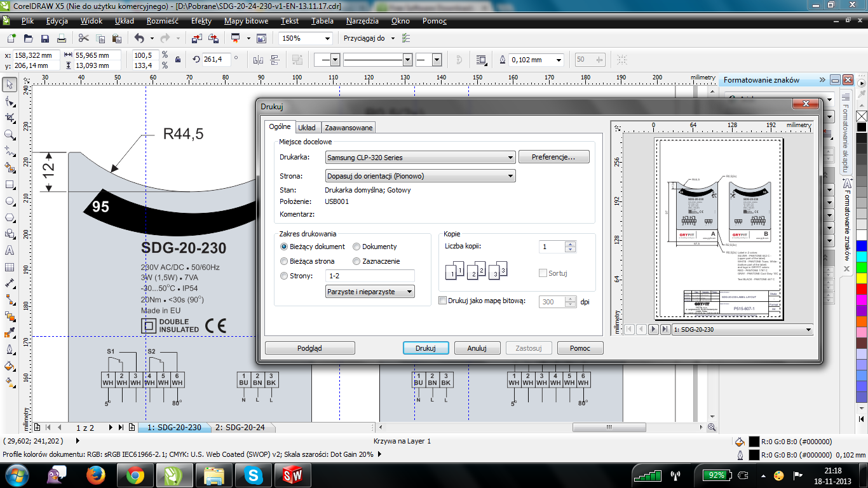Image resolution: width=868 pixels, height=488 pixels.
Task: Open the Efekty menu
Action: pos(201,21)
